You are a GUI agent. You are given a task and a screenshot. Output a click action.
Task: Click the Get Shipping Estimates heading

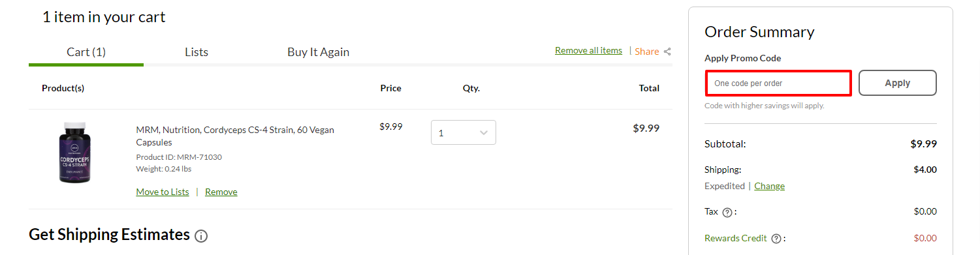click(x=110, y=234)
